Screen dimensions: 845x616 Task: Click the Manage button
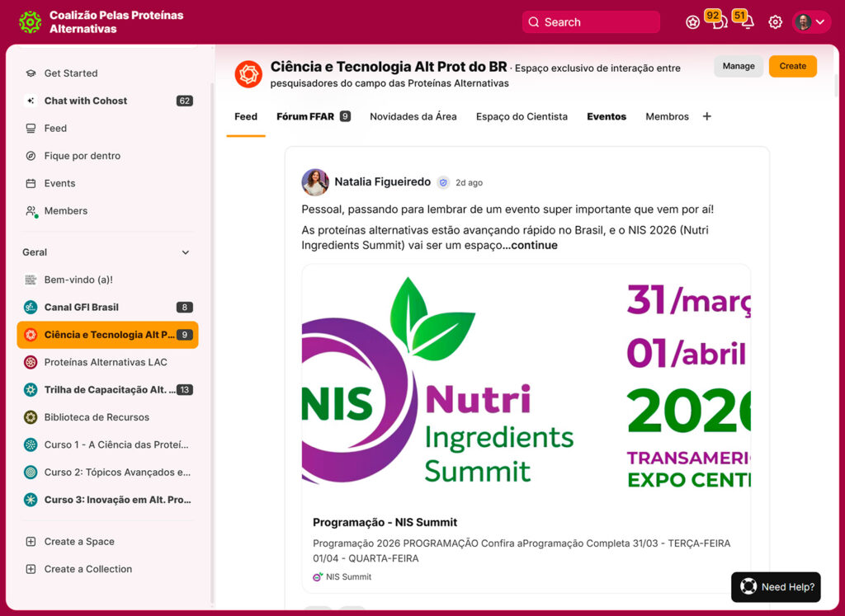738,66
